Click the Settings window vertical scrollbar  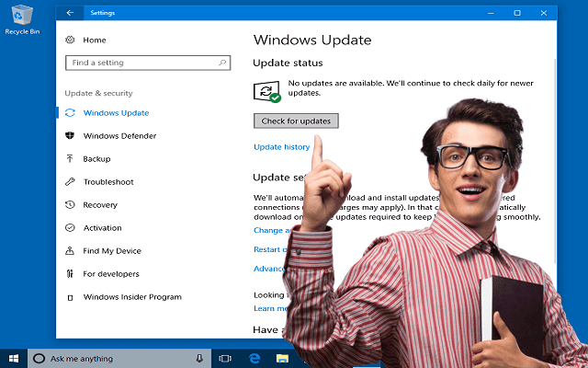tap(555, 161)
